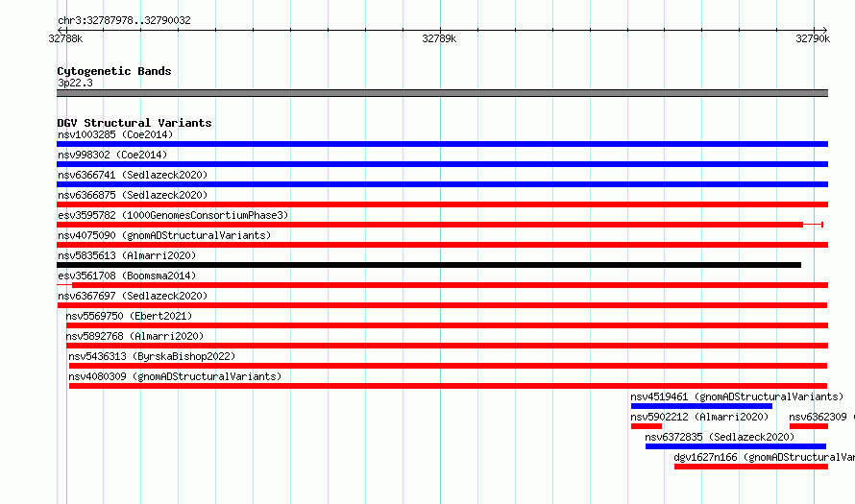Click the 32790k ruler position label
This screenshot has height=504, width=855.
pyautogui.click(x=813, y=38)
